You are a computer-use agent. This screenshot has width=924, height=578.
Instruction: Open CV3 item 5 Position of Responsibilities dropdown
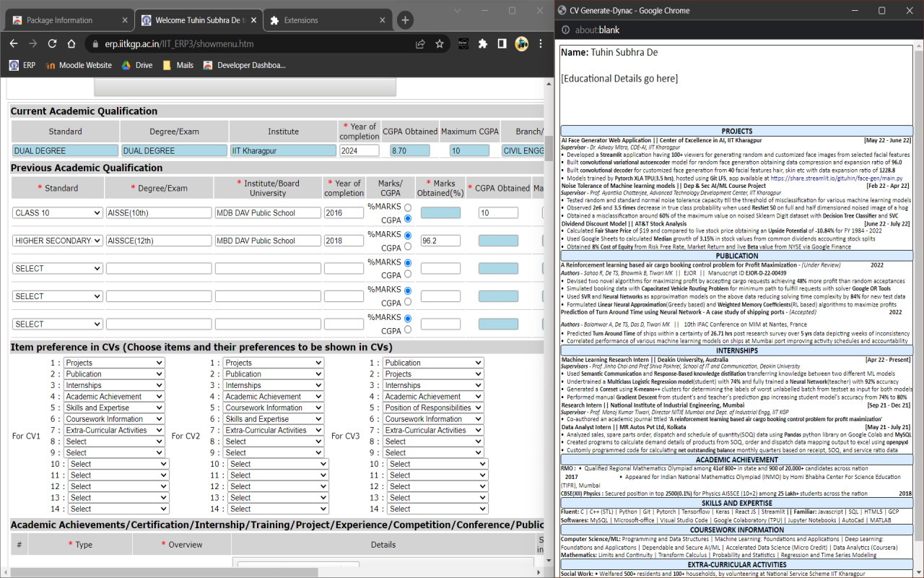(432, 407)
